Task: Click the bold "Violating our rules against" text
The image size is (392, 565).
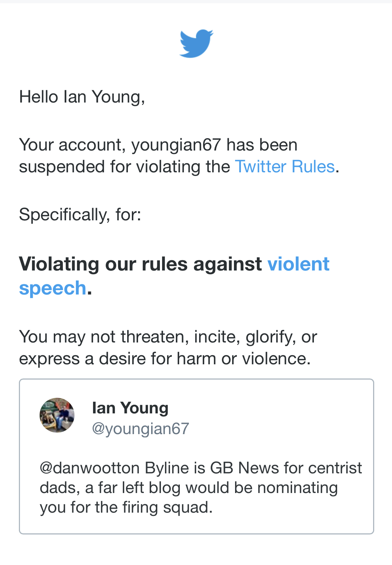Action: (x=140, y=264)
